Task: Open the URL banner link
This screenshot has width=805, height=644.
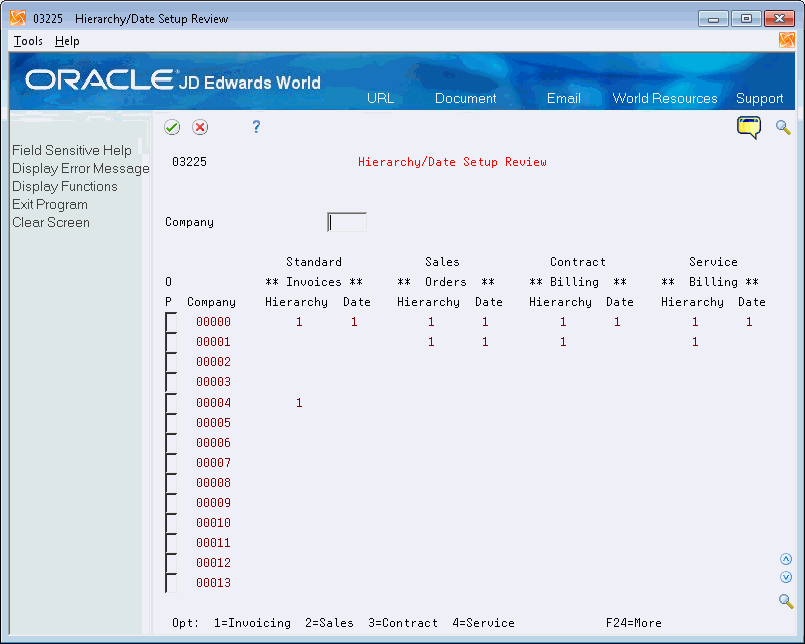Action: coord(380,98)
